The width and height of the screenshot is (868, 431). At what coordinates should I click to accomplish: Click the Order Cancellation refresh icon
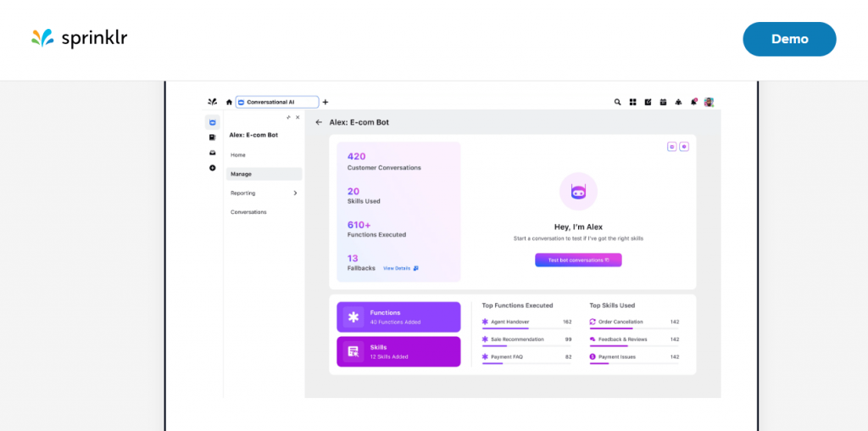593,322
